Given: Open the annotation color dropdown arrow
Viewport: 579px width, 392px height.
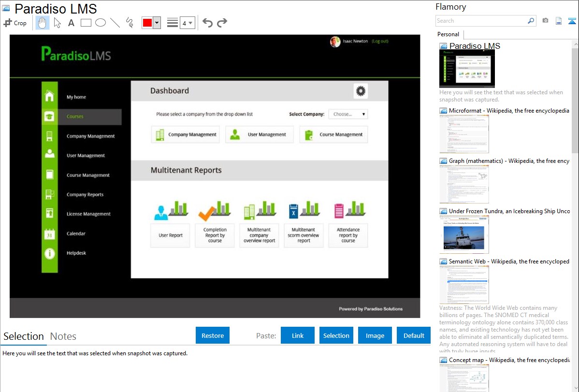Looking at the screenshot, I should pos(157,23).
